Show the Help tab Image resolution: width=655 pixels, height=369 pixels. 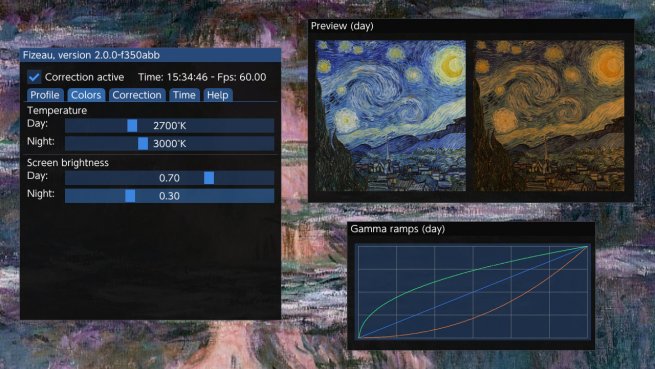click(218, 95)
